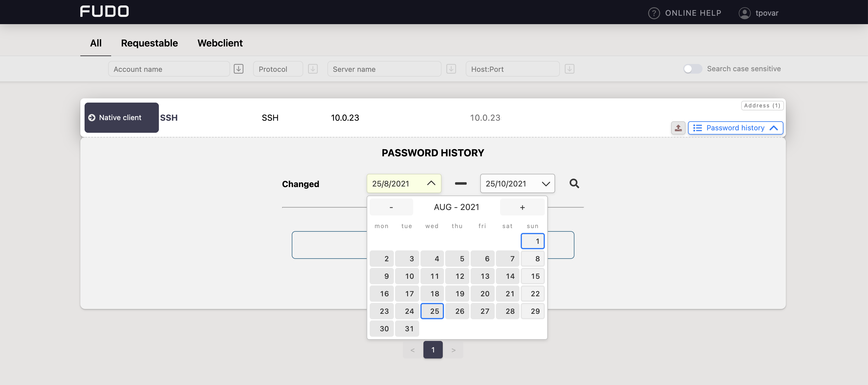Select August 30 in calendar
This screenshot has width=868, height=385.
click(x=382, y=329)
